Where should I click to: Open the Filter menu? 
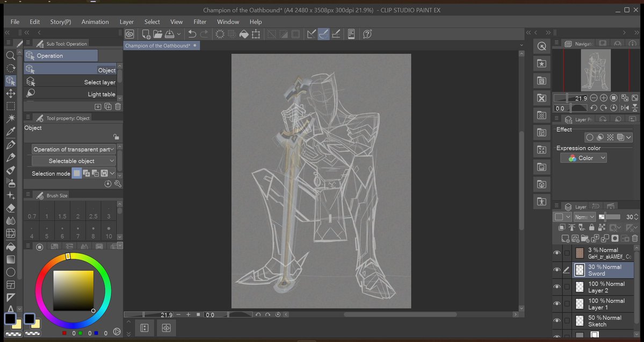[200, 22]
